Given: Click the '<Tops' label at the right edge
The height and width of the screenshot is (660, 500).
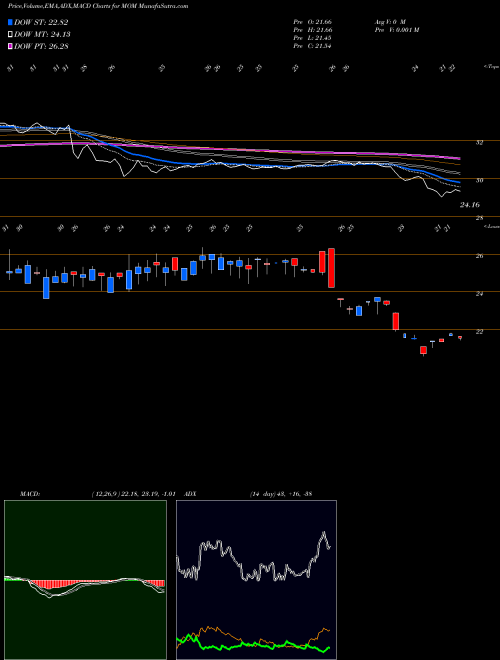Looking at the screenshot, I should click(x=491, y=67).
